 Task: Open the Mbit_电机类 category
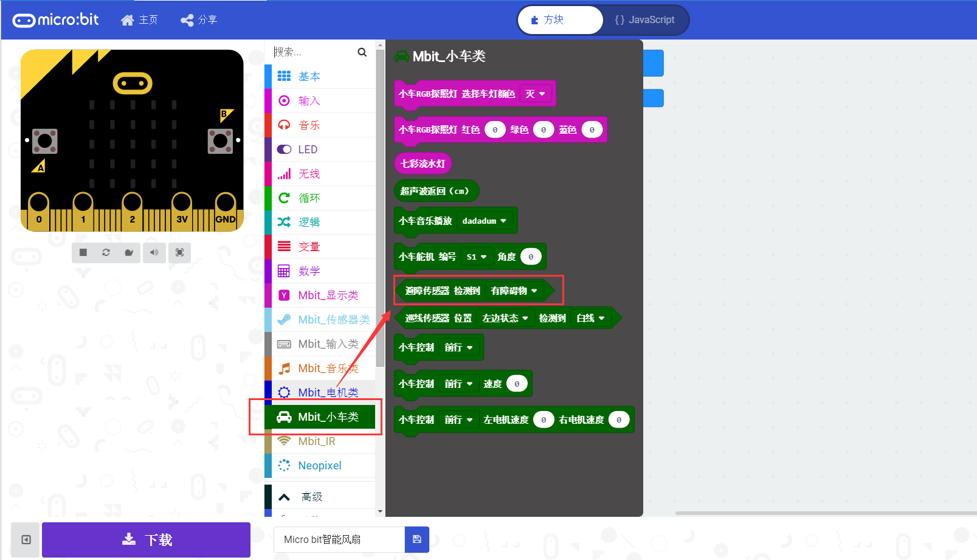click(x=320, y=393)
